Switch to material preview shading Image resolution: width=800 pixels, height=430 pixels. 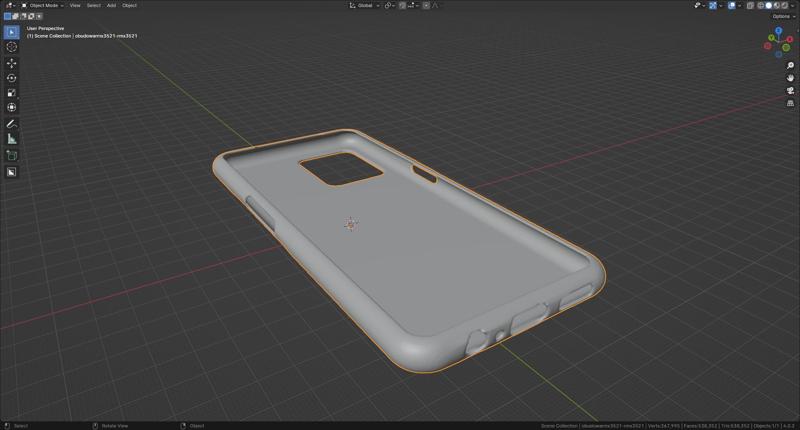tap(777, 5)
